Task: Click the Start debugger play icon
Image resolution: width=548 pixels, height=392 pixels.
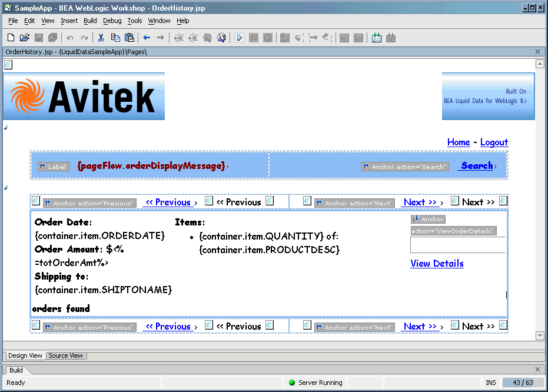Action: pyautogui.click(x=240, y=38)
